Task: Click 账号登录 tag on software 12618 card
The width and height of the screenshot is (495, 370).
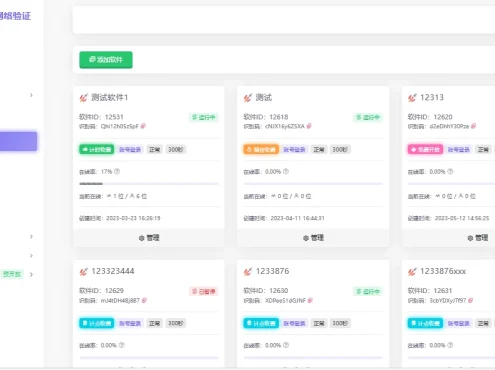Action: point(294,150)
